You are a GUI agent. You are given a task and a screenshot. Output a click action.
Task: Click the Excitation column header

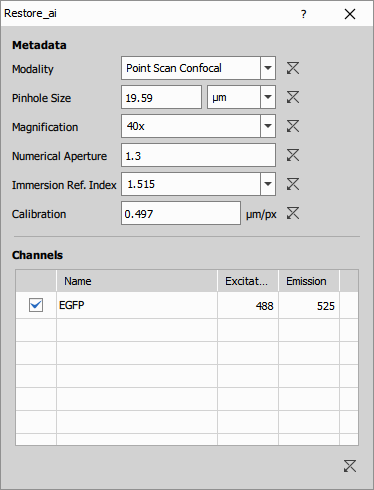(248, 281)
